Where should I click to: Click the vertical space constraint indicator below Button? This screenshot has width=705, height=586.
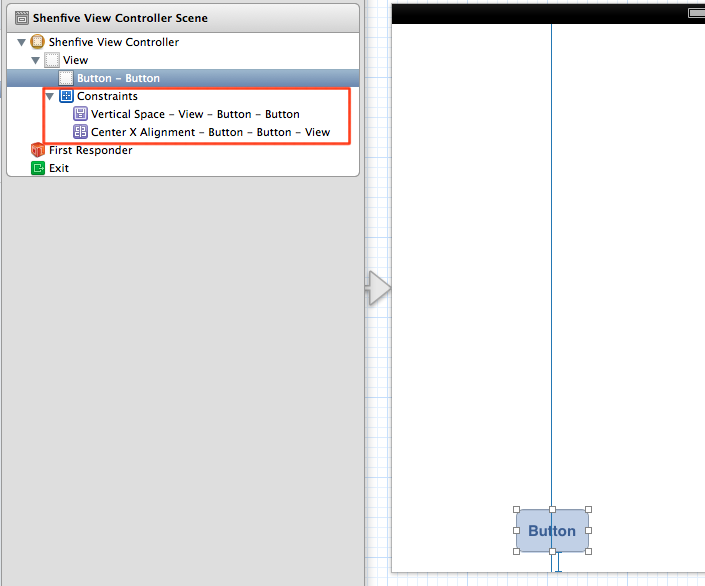(558, 562)
